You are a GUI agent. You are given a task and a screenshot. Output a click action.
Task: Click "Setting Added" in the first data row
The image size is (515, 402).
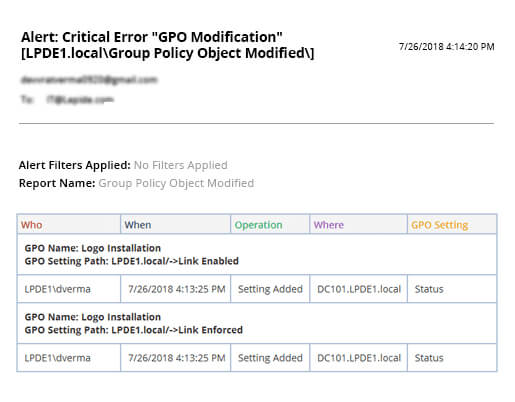(x=270, y=289)
